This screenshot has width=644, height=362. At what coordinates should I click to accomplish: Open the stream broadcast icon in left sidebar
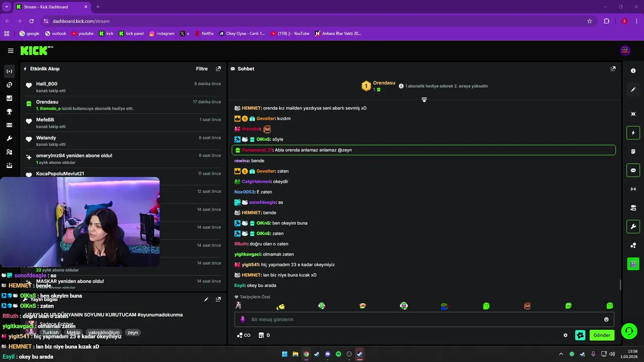click(x=9, y=71)
